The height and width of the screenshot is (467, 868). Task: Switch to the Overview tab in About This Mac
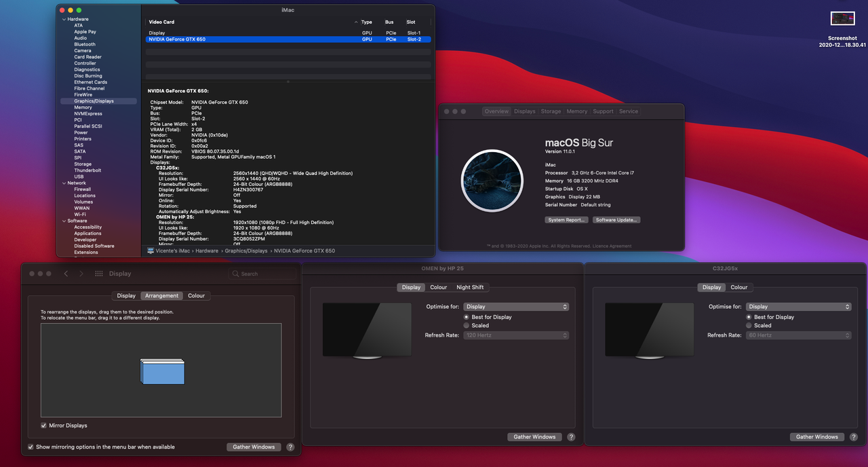click(496, 111)
